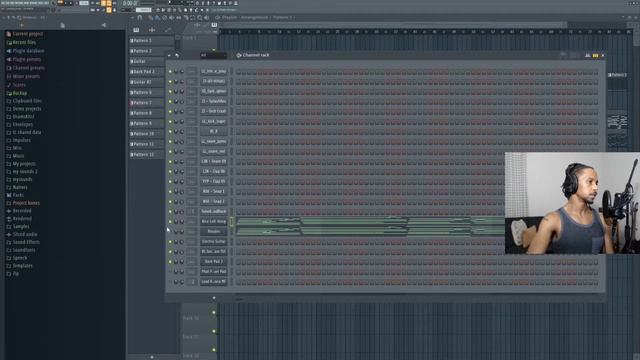640x360 pixels.
Task: Select Pattern 10 in the picker list
Action: 147,134
